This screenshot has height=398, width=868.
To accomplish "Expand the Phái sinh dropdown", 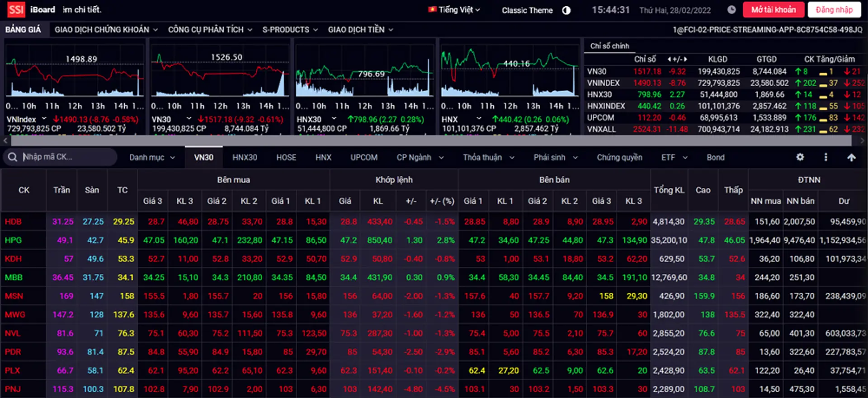I will [x=555, y=158].
